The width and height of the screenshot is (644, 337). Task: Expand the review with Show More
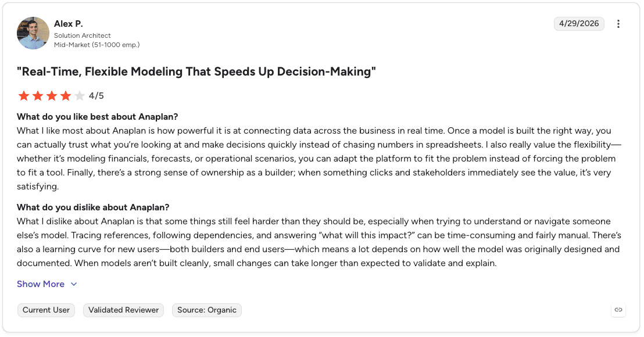point(41,284)
